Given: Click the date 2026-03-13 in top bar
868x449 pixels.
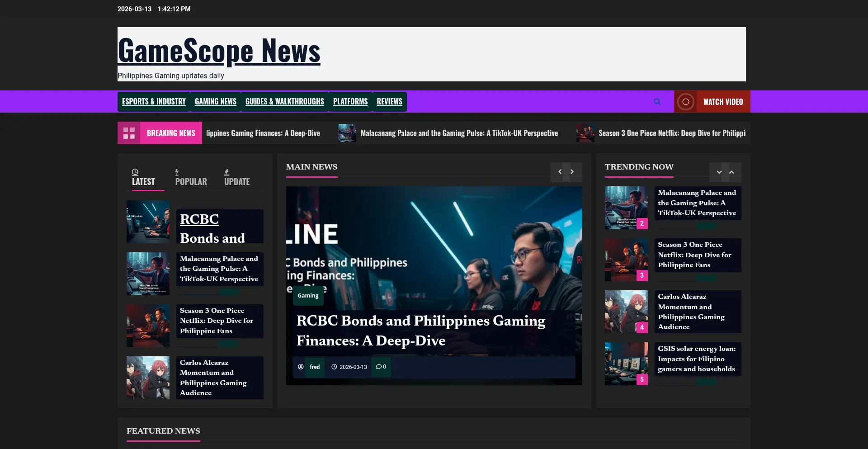Looking at the screenshot, I should click(134, 9).
